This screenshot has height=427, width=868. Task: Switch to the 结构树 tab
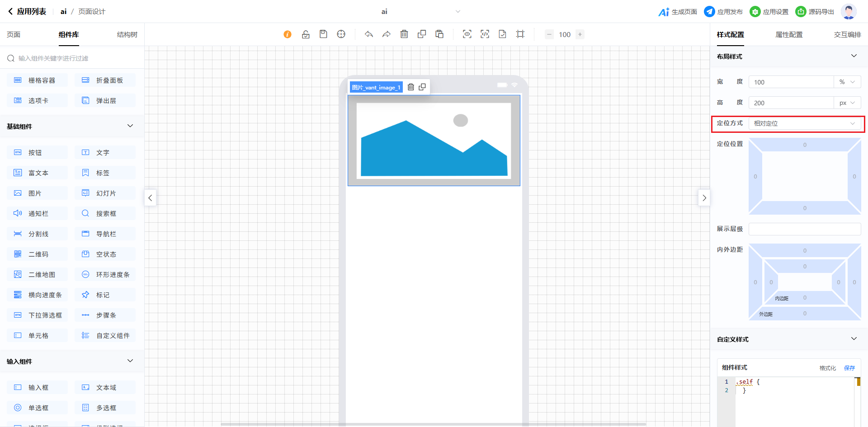tap(127, 35)
